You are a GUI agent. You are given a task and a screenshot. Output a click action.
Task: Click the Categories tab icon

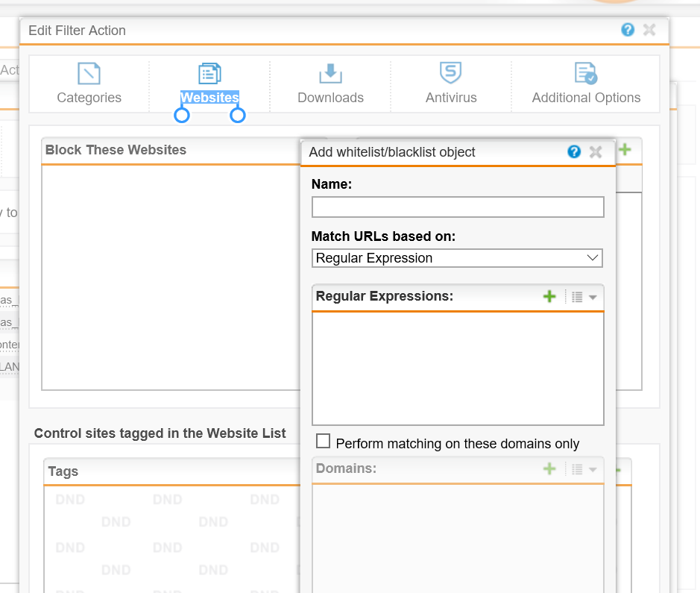point(89,74)
